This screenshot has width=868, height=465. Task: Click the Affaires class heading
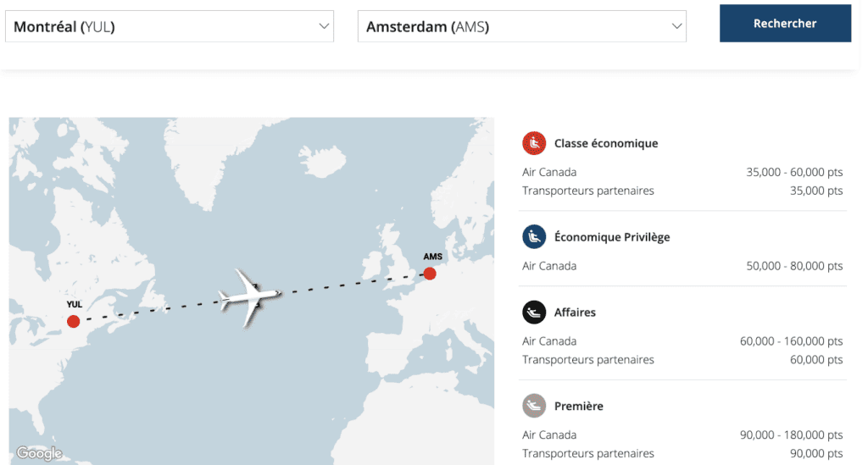pos(575,313)
